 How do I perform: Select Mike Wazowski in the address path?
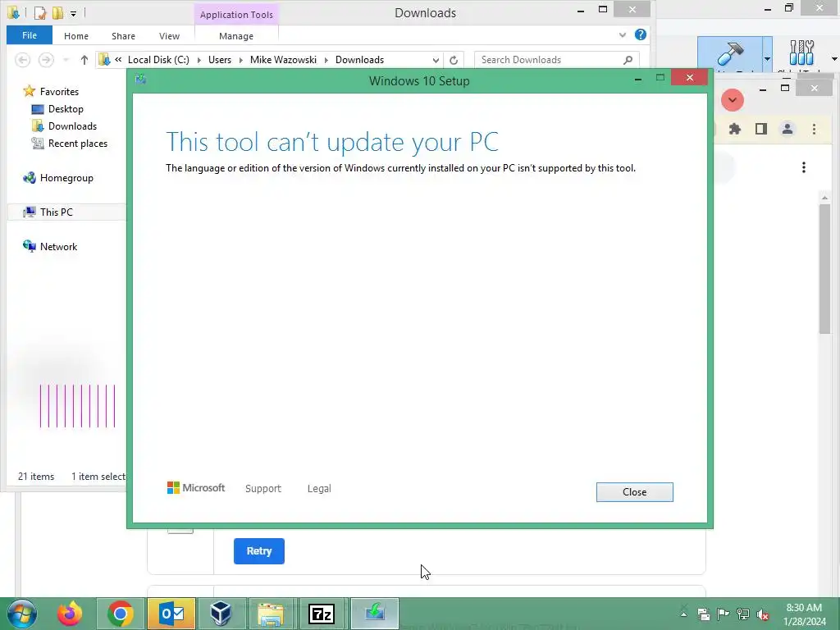tap(283, 60)
